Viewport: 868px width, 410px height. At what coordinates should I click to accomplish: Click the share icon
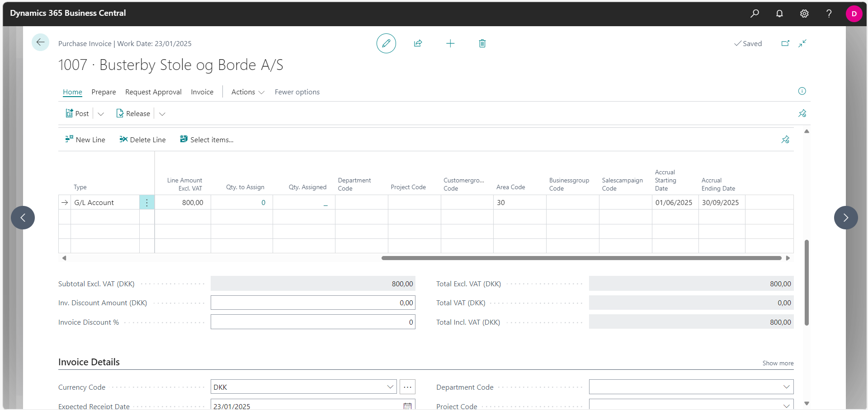(x=418, y=43)
